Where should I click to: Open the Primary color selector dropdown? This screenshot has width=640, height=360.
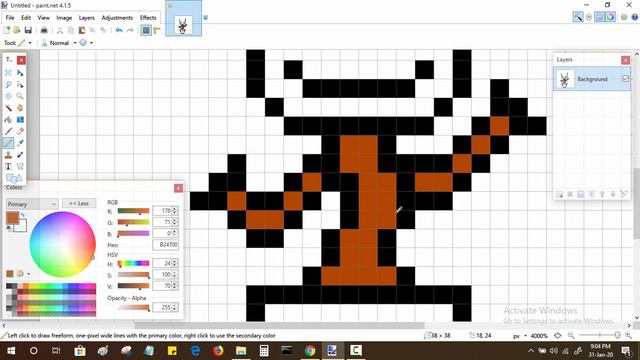tap(32, 204)
